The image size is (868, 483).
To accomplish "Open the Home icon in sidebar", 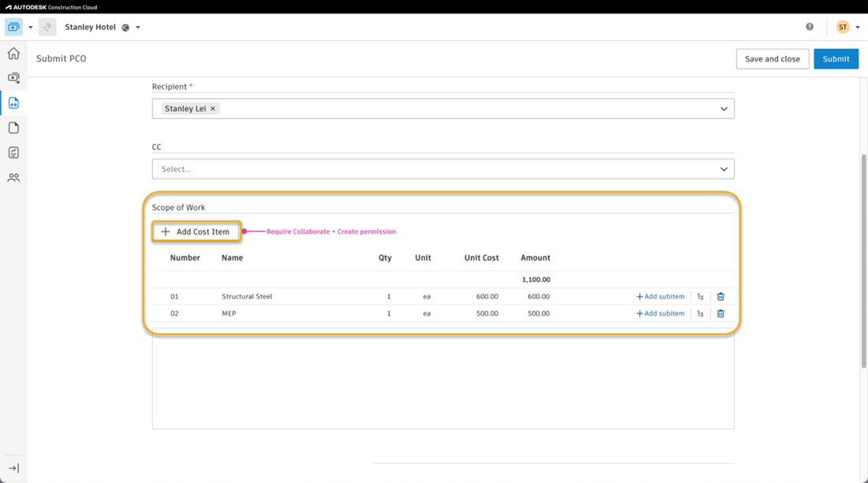I will [x=13, y=54].
